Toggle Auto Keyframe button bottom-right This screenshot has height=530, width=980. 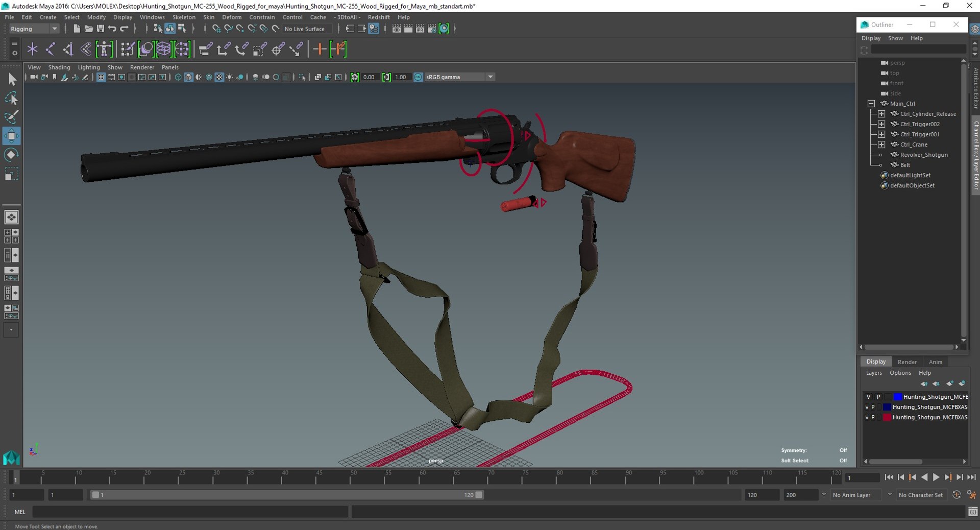pos(957,495)
